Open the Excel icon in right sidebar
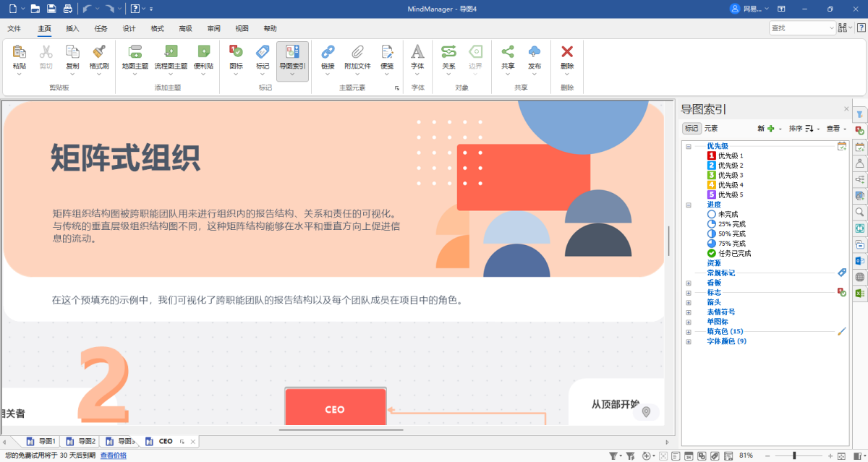Viewport: 868px width, 462px height. click(859, 293)
